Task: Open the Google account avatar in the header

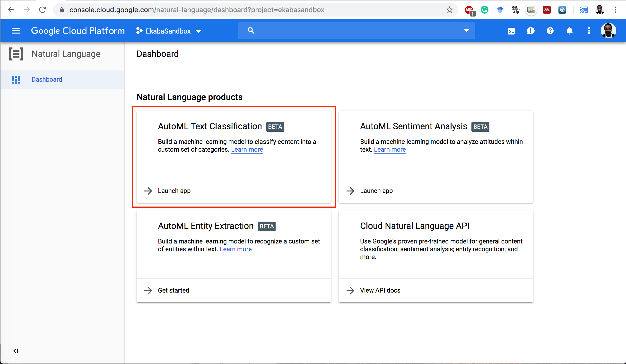Action: [608, 31]
